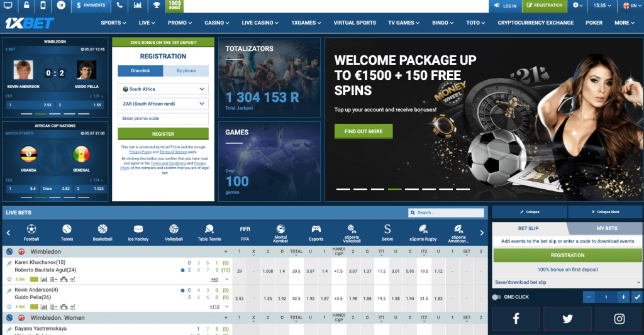Viewport: 644px width, 335px height.
Task: Select the One-click registration tab
Action: [140, 70]
